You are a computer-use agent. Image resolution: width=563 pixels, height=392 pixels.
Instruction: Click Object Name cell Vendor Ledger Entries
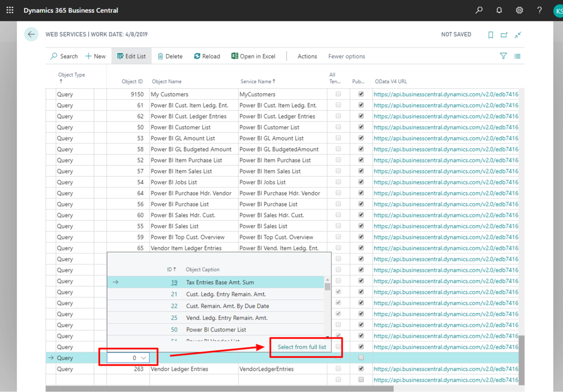(194, 369)
